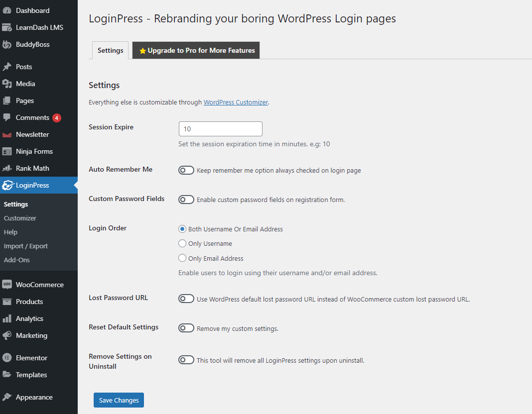The image size is (532, 414).
Task: Open the Import / Export submenu item
Action: tap(26, 246)
